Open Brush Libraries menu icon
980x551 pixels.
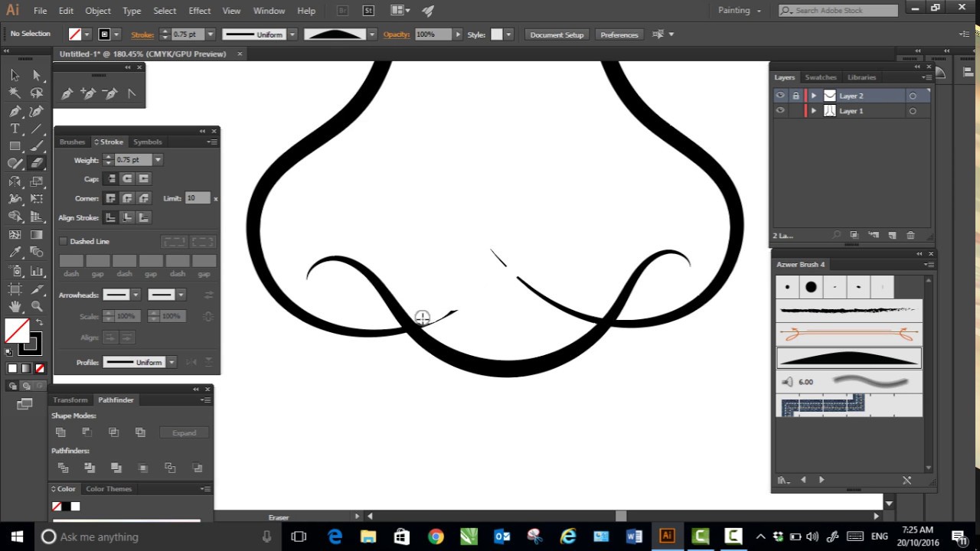coord(782,480)
